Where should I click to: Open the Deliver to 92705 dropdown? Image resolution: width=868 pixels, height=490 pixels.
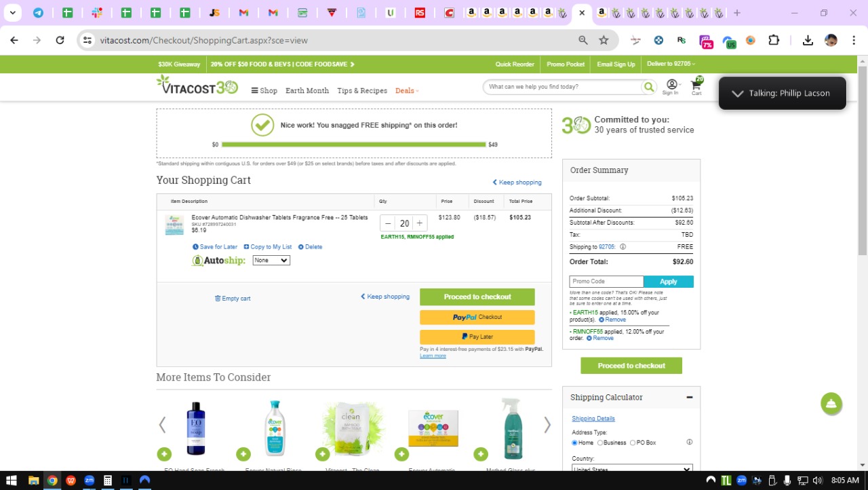pos(671,64)
